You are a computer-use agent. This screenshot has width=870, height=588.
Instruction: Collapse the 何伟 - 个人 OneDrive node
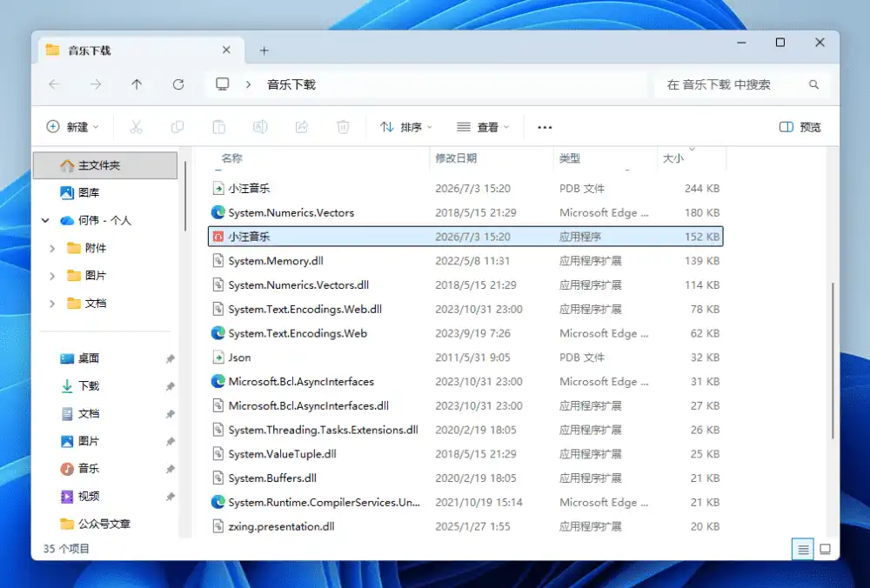coord(45,220)
